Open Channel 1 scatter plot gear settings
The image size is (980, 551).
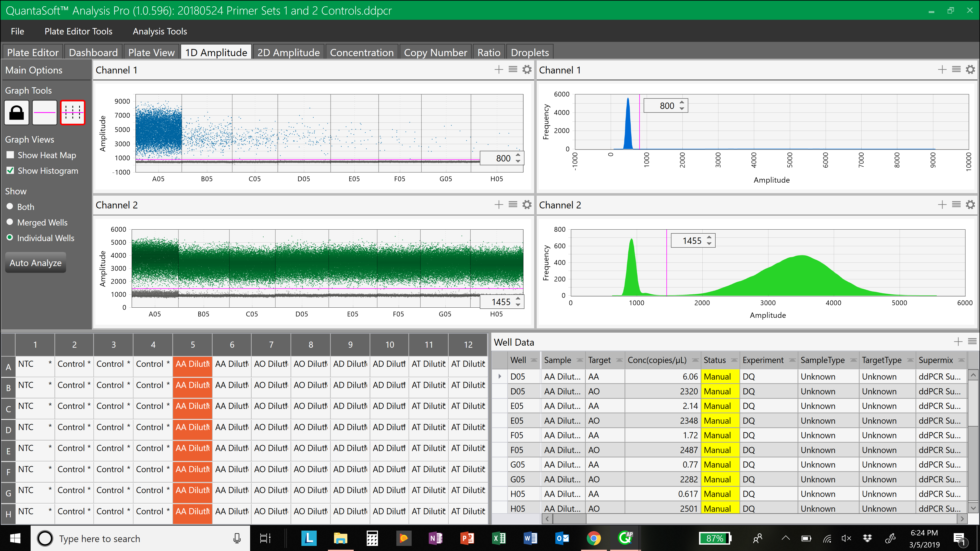(x=527, y=70)
